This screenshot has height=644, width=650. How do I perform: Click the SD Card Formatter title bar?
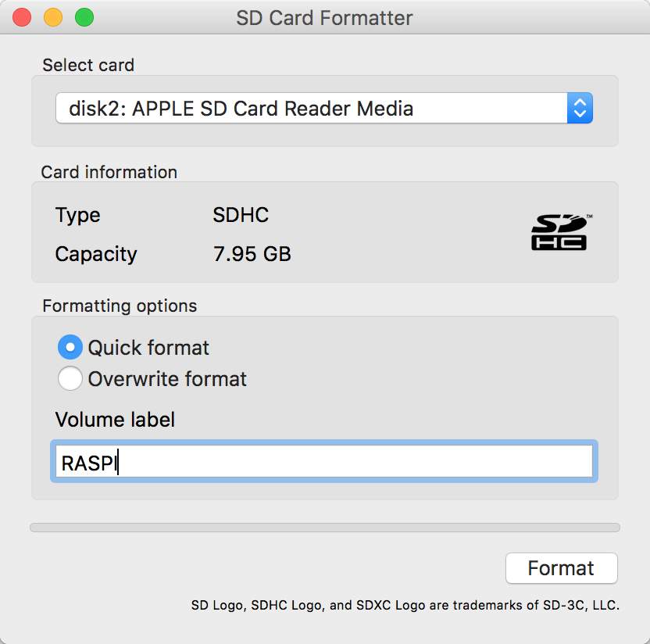tap(324, 17)
